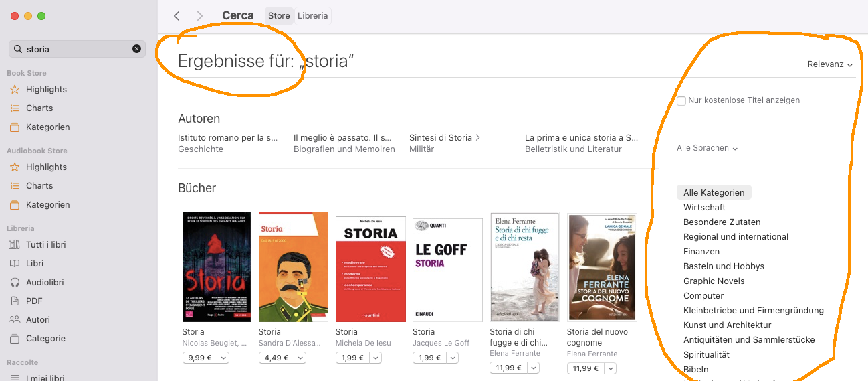Viewport: 868px width, 381px height.
Task: Switch to the Libreria tab
Action: coord(313,16)
